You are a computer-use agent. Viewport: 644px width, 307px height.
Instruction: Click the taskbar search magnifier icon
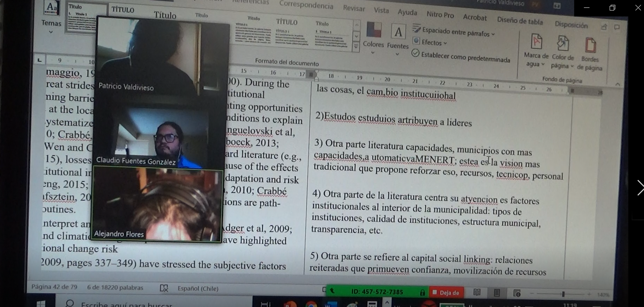coord(69,303)
